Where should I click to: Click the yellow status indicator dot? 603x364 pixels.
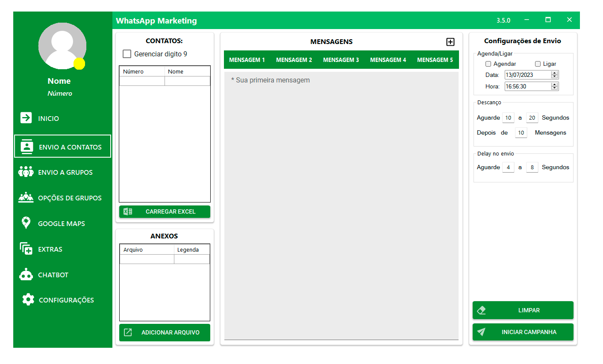click(x=79, y=64)
